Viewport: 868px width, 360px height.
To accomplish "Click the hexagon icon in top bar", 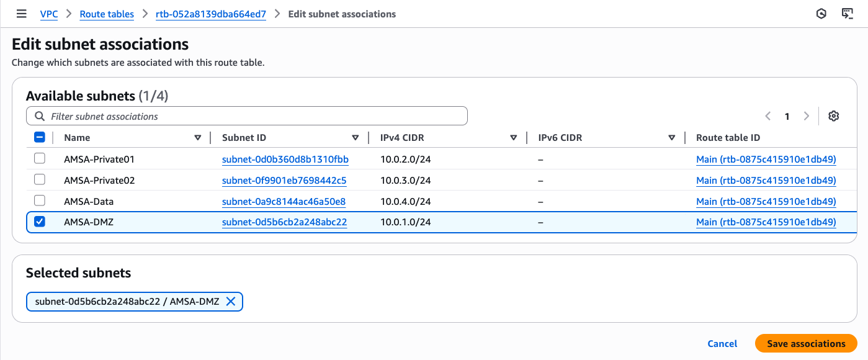I will 821,14.
